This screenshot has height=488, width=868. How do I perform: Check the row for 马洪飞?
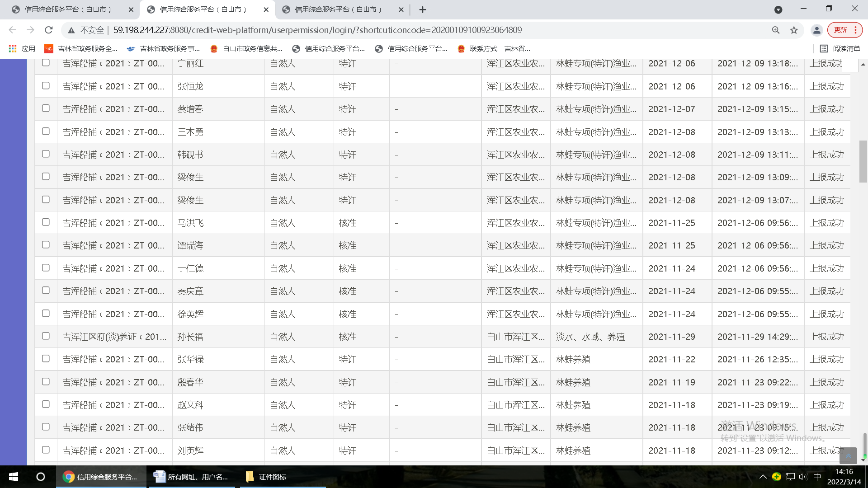(x=46, y=222)
